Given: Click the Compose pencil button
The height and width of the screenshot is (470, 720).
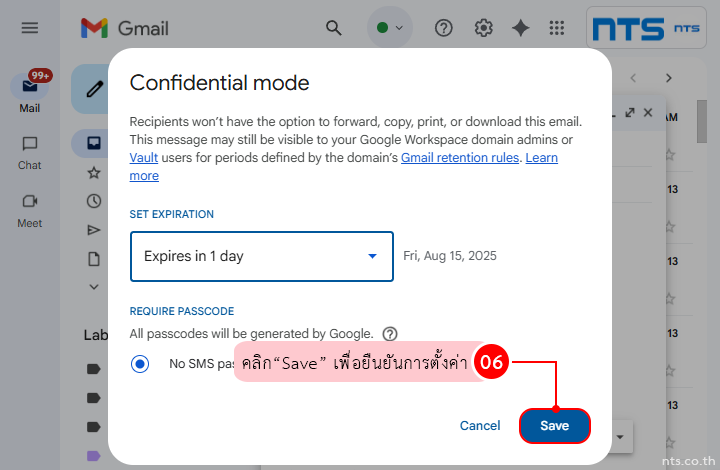Looking at the screenshot, I should 95,89.
